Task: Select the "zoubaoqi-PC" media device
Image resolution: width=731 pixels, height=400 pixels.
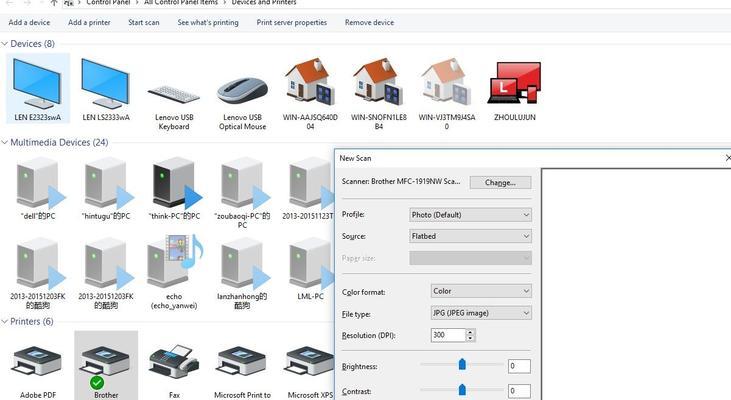Action: click(242, 193)
